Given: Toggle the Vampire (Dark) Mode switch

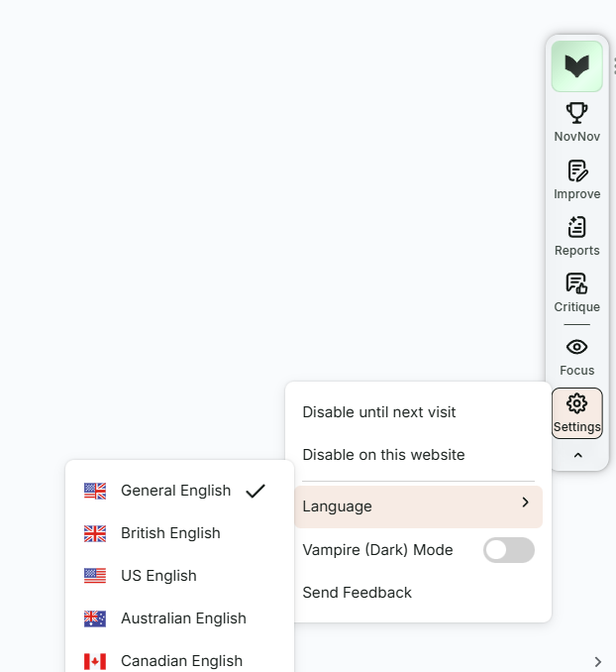Looking at the screenshot, I should [508, 550].
